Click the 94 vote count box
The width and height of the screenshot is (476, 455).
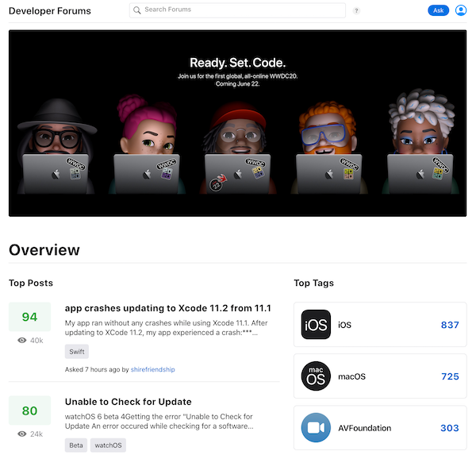(29, 317)
